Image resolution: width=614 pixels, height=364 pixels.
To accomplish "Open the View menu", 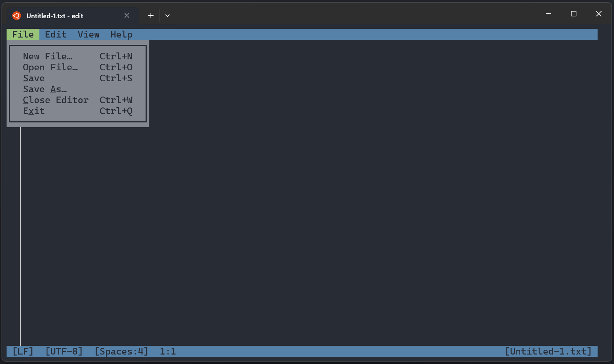I will tap(88, 34).
